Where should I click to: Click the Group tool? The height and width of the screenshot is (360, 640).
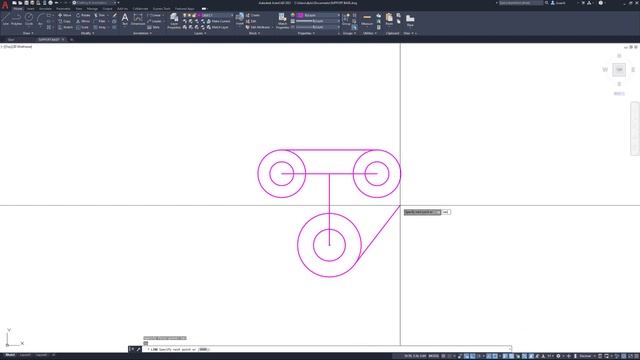pyautogui.click(x=346, y=19)
